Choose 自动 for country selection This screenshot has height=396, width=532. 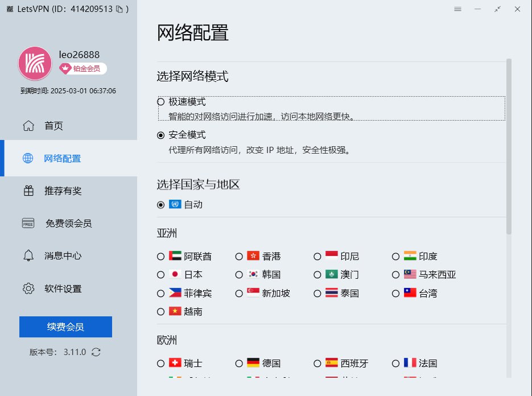click(161, 204)
